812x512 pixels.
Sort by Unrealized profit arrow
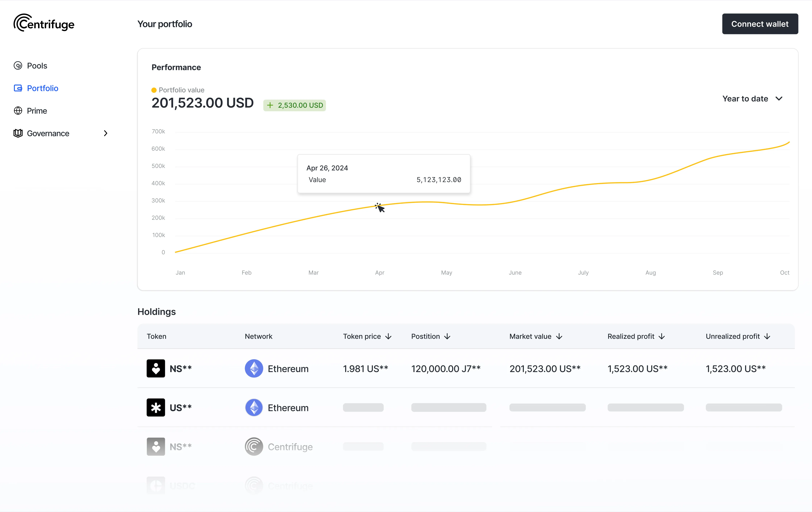point(767,336)
